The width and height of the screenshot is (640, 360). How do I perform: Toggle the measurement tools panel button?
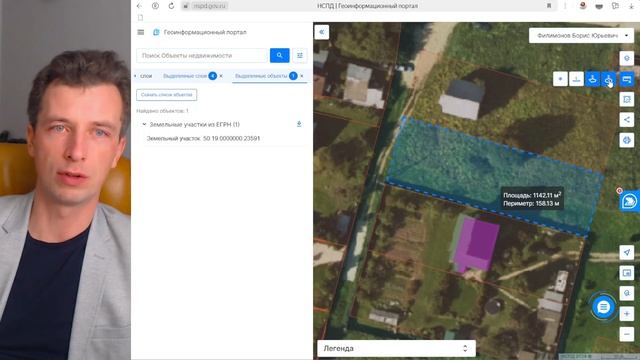click(627, 79)
